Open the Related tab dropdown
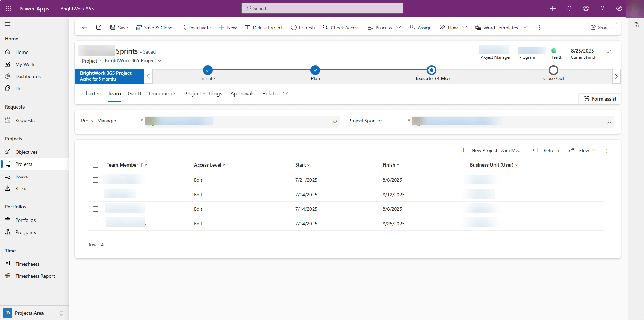 [275, 93]
